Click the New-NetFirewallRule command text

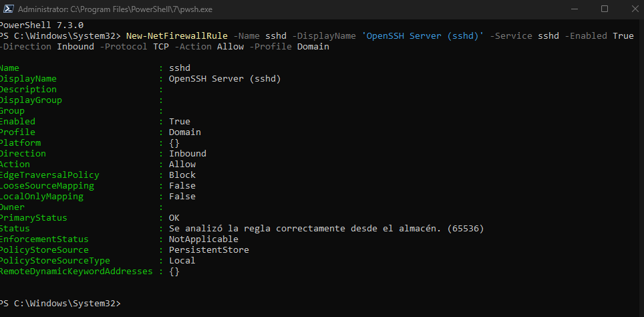[x=176, y=35]
